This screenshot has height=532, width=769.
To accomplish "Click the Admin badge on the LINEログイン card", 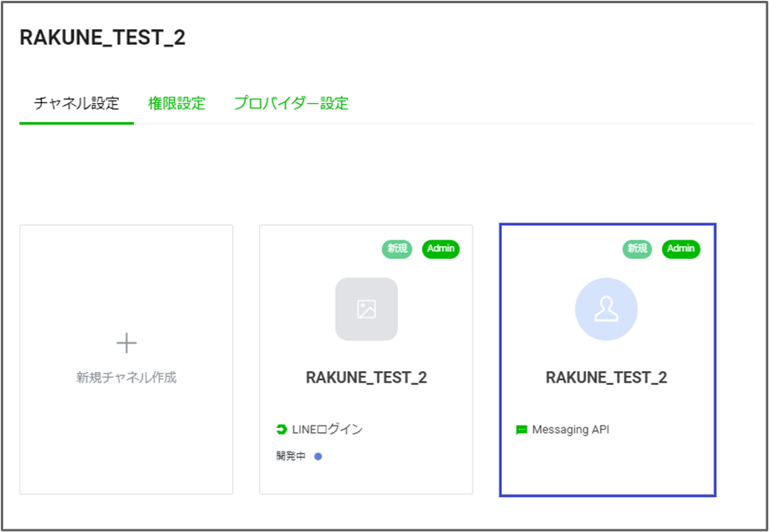I will (x=441, y=249).
